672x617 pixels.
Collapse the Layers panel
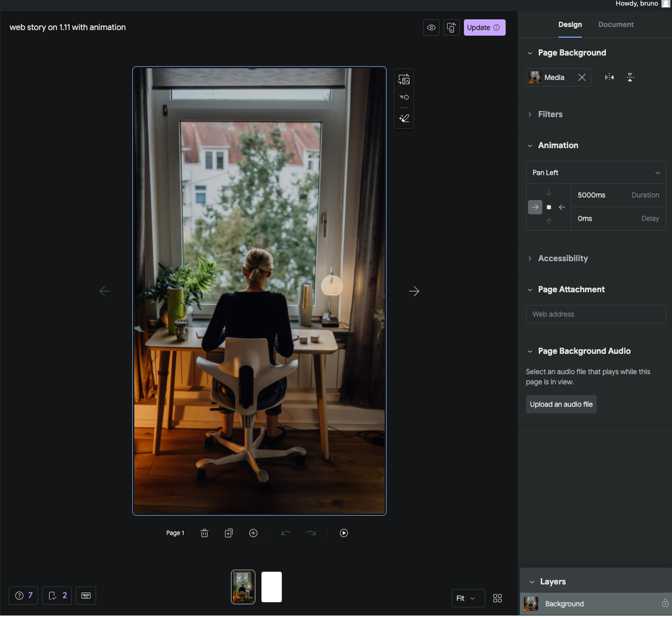(x=532, y=581)
